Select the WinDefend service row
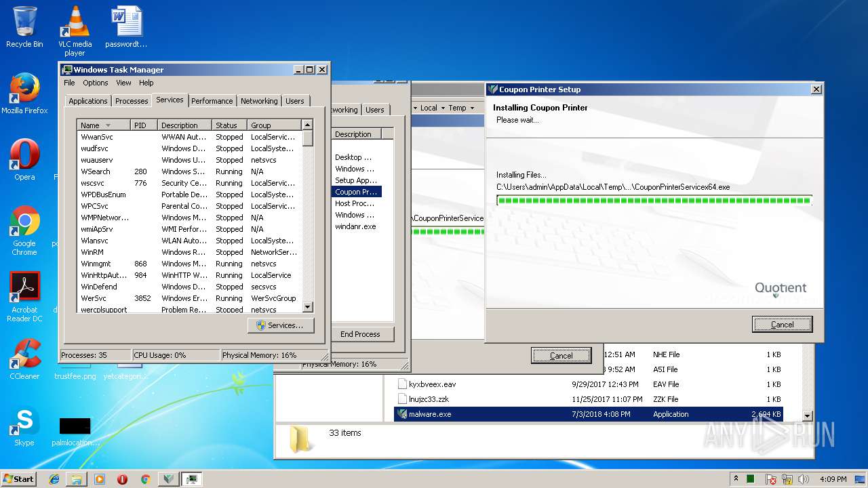 click(x=189, y=287)
